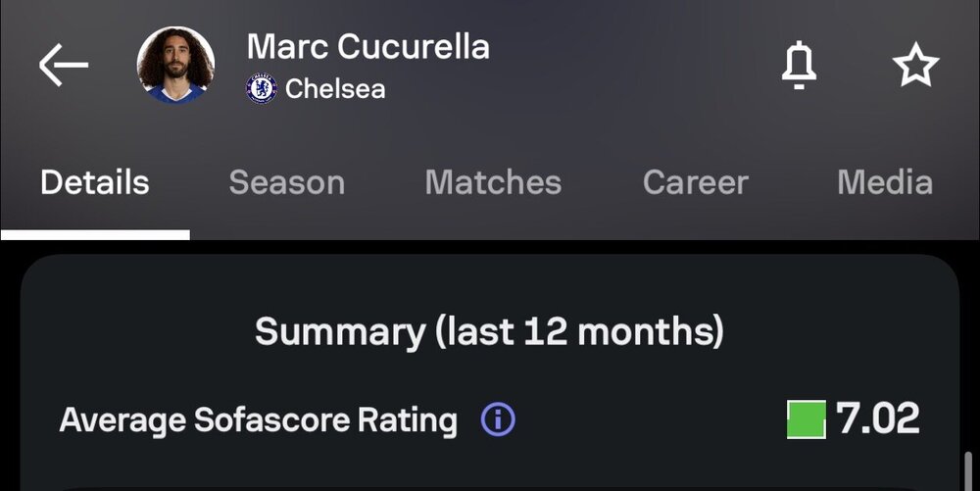Screen dimensions: 980x491
Task: Select the Details tab
Action: point(95,182)
